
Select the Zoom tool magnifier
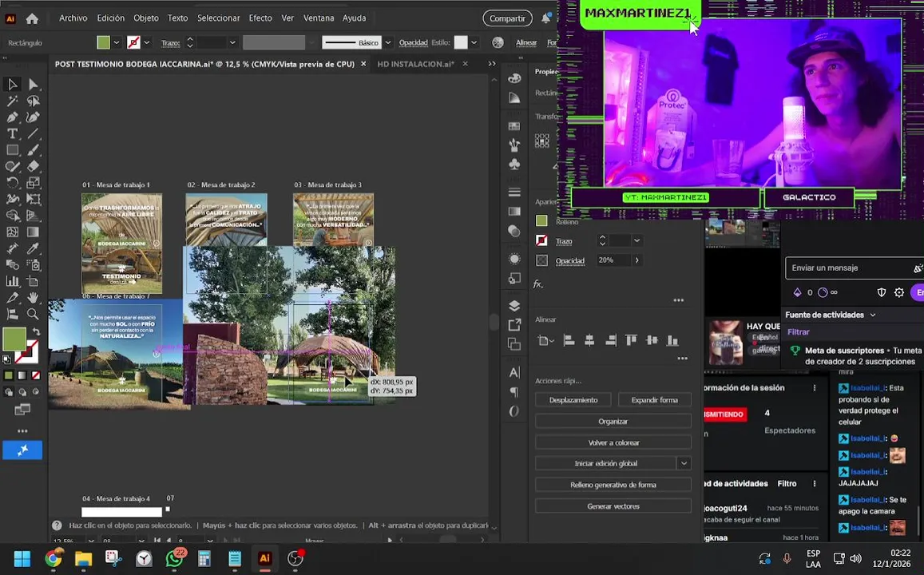33,314
